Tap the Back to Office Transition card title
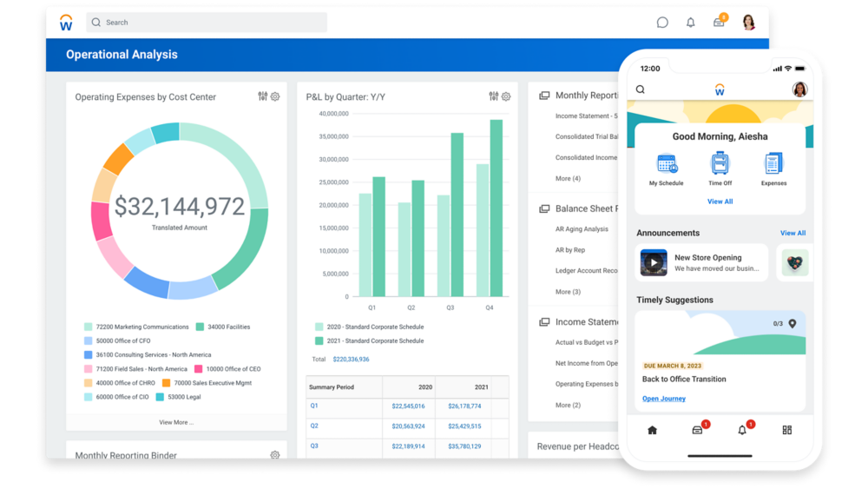Image resolution: width=868 pixels, height=489 pixels. [x=684, y=380]
